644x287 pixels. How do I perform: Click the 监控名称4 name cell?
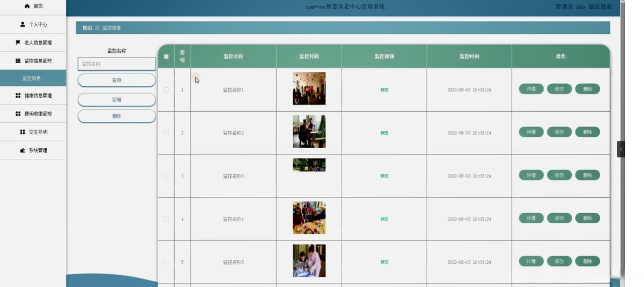(233, 219)
